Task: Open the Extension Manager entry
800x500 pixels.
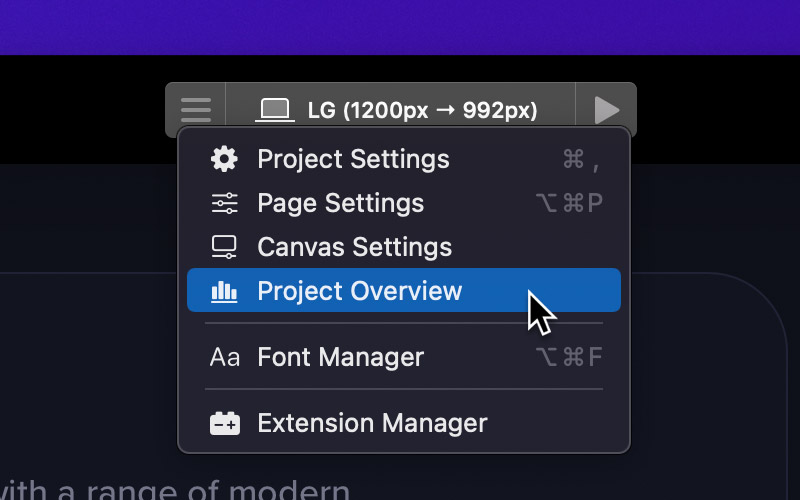Action: click(x=404, y=423)
